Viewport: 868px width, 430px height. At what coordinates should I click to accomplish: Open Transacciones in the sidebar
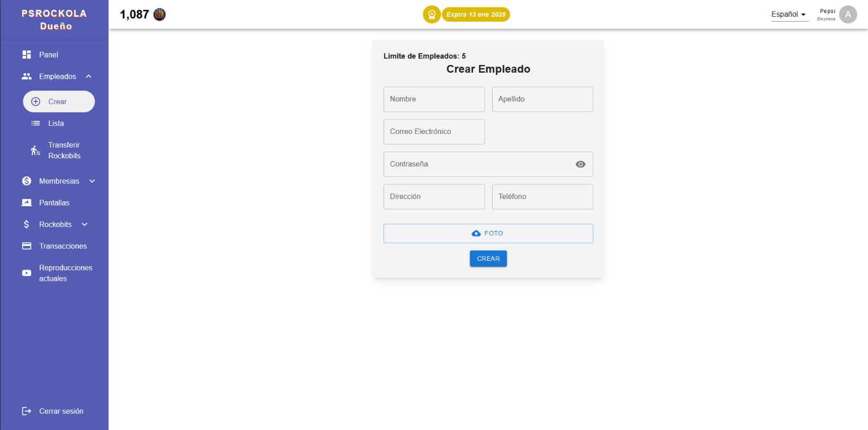coord(63,246)
